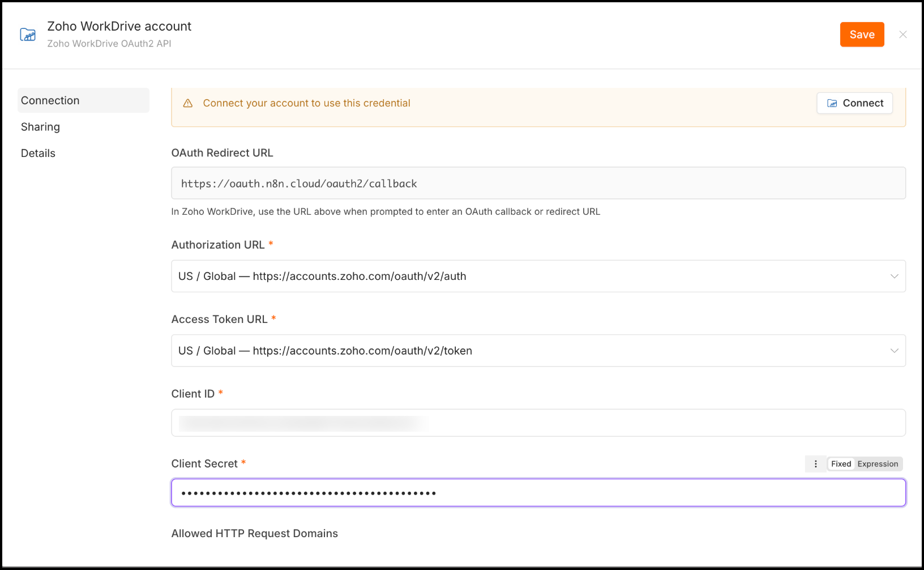Click the Zoho WorkDrive folder icon in header

pyautogui.click(x=28, y=35)
